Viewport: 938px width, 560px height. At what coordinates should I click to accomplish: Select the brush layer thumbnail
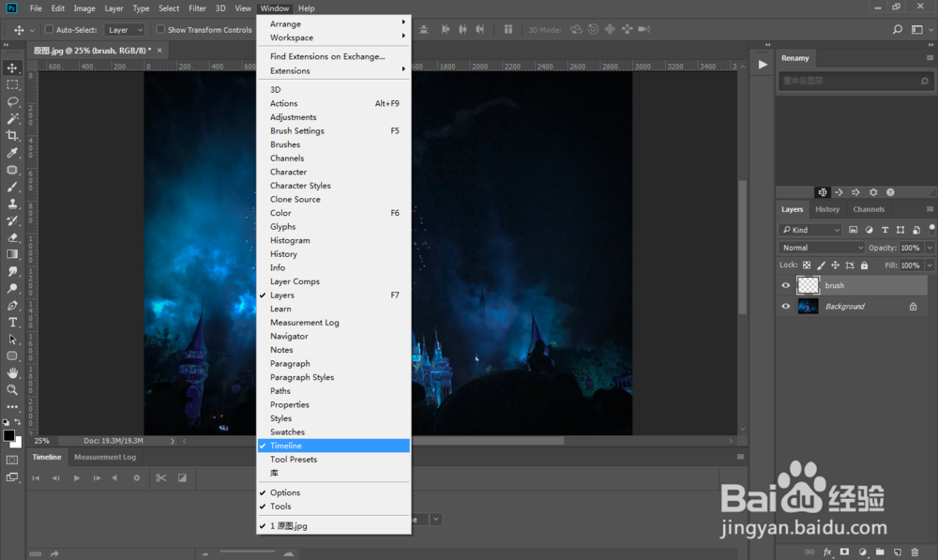(x=809, y=285)
